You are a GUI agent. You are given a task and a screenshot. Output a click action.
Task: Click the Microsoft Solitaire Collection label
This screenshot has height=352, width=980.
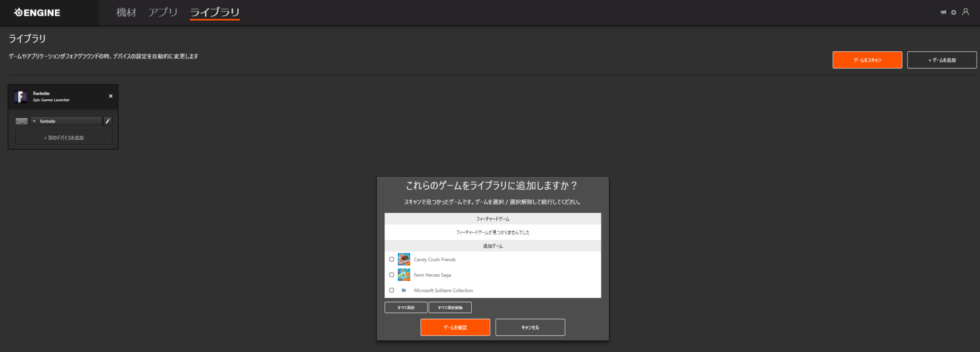[443, 291]
